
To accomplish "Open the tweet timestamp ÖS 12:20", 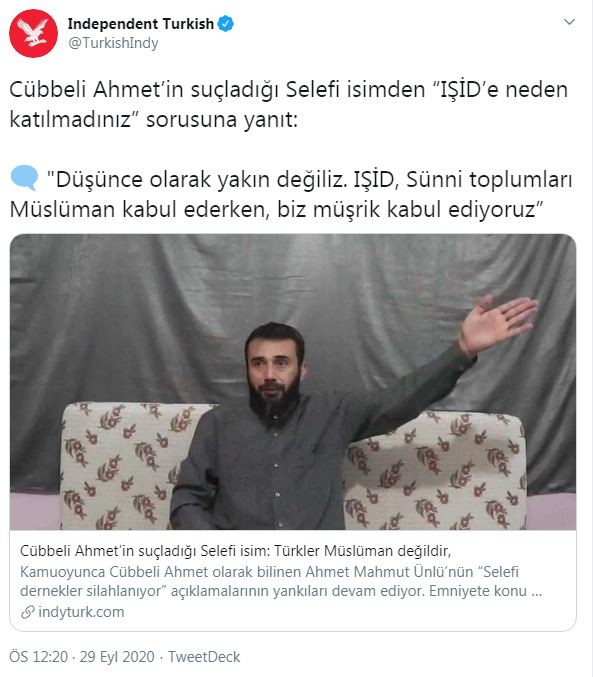I will [39, 657].
